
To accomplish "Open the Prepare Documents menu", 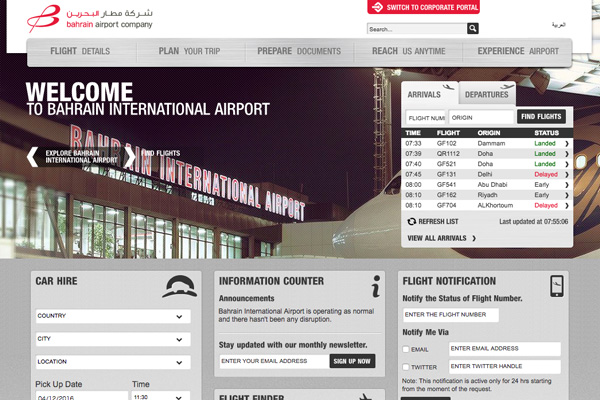I will point(299,51).
